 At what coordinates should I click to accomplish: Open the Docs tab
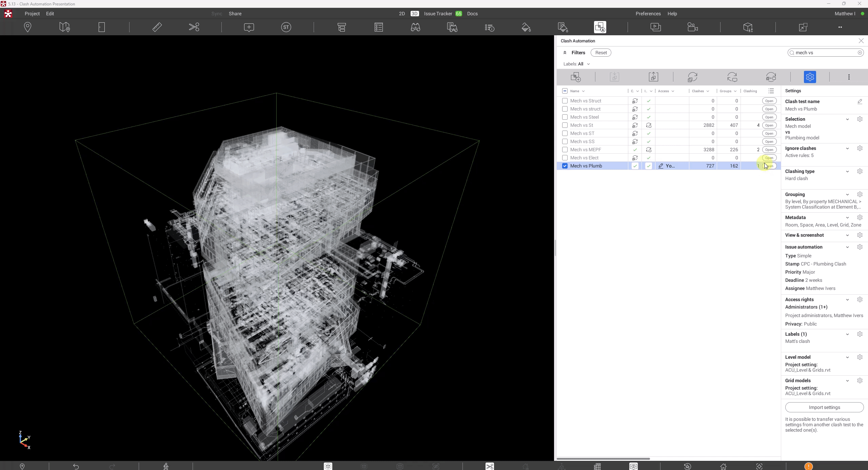[x=472, y=14]
